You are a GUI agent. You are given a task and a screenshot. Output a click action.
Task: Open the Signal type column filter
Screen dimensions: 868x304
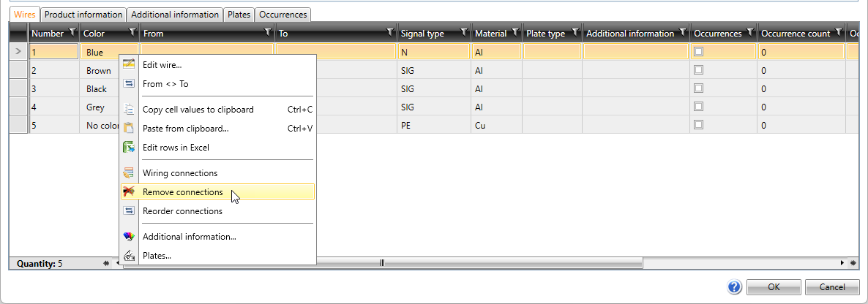tap(463, 33)
